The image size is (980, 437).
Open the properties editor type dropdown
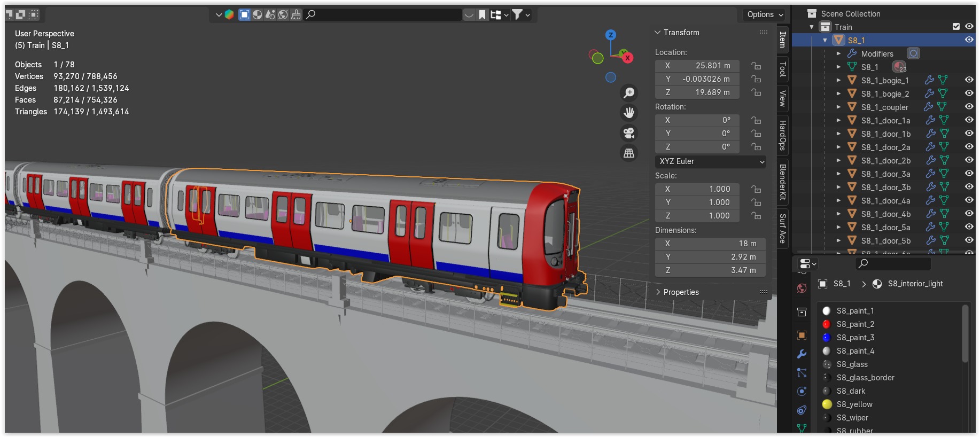pyautogui.click(x=808, y=264)
